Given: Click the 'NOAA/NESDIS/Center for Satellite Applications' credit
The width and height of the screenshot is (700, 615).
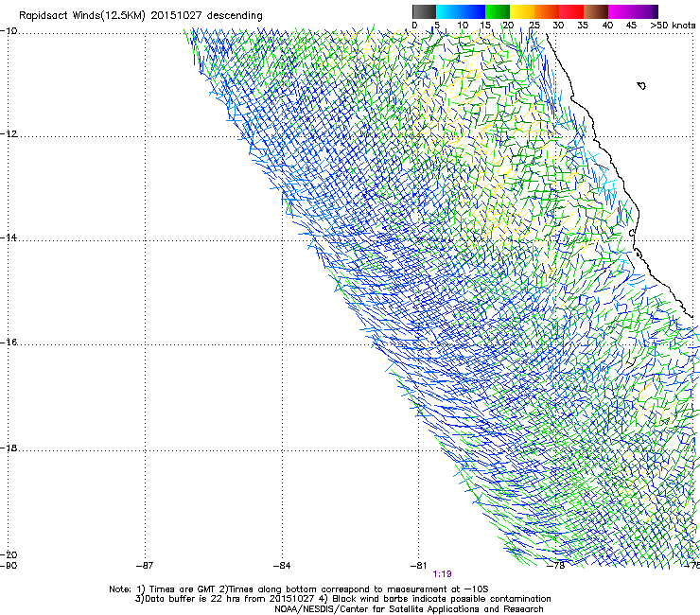Looking at the screenshot, I should click(409, 609).
